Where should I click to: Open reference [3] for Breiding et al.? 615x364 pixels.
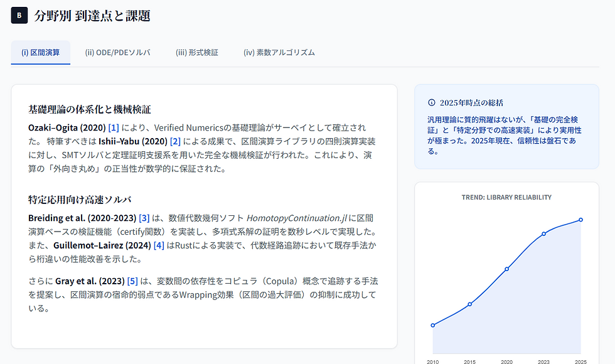pos(144,218)
